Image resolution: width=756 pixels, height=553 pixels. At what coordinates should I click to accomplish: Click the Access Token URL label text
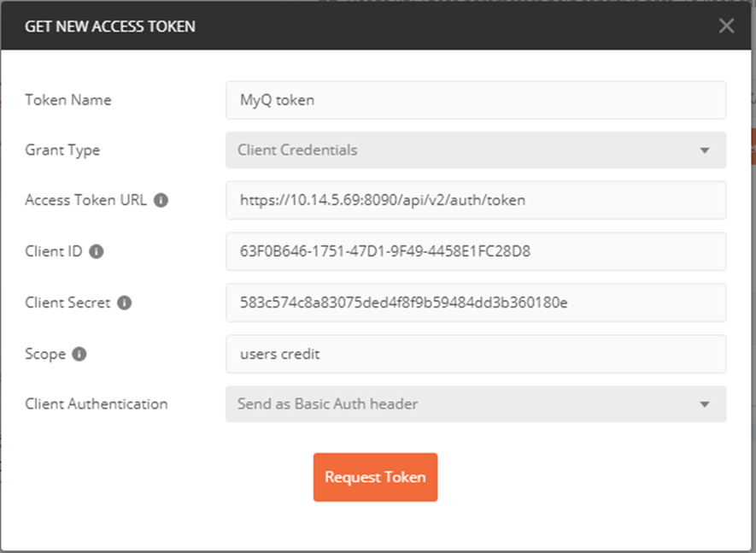tap(85, 200)
